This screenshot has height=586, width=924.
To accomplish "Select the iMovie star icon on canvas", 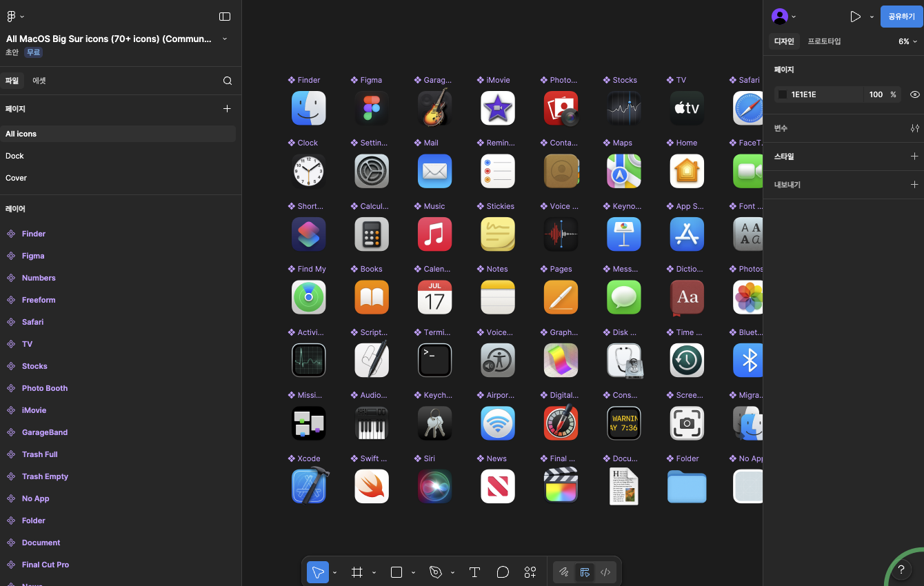I will 498,108.
